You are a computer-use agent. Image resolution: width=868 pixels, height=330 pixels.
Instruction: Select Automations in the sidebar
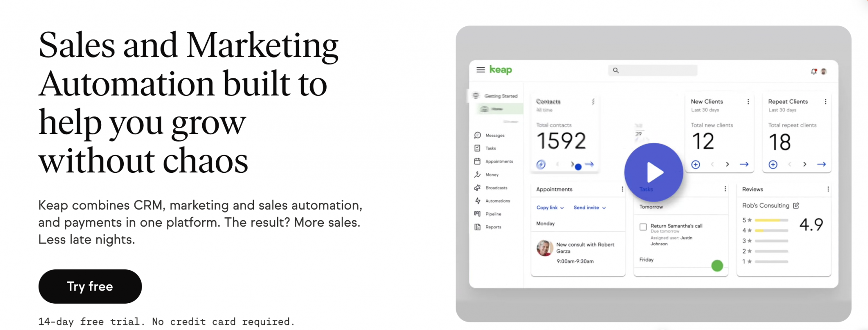pyautogui.click(x=497, y=201)
